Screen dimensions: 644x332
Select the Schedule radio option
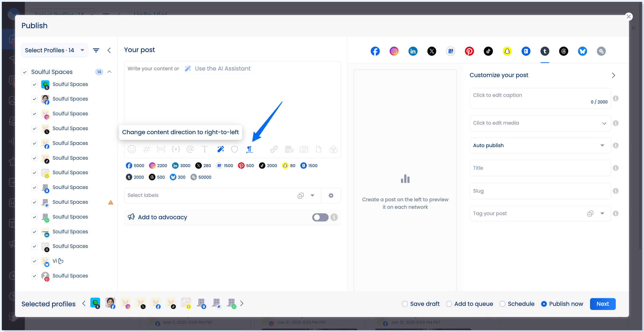(x=502, y=304)
